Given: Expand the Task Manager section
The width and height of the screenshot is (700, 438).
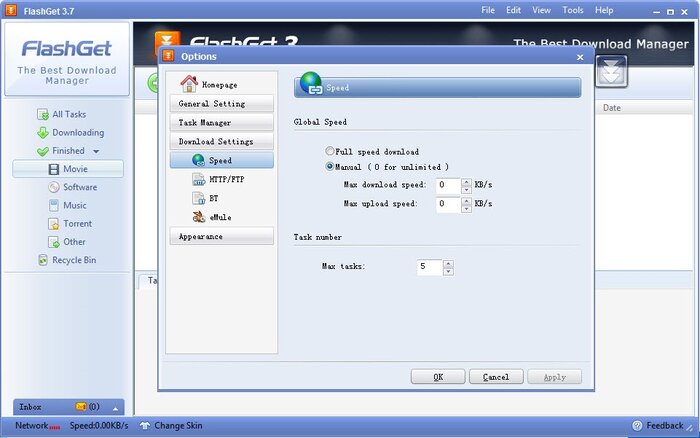Looking at the screenshot, I should 221,122.
